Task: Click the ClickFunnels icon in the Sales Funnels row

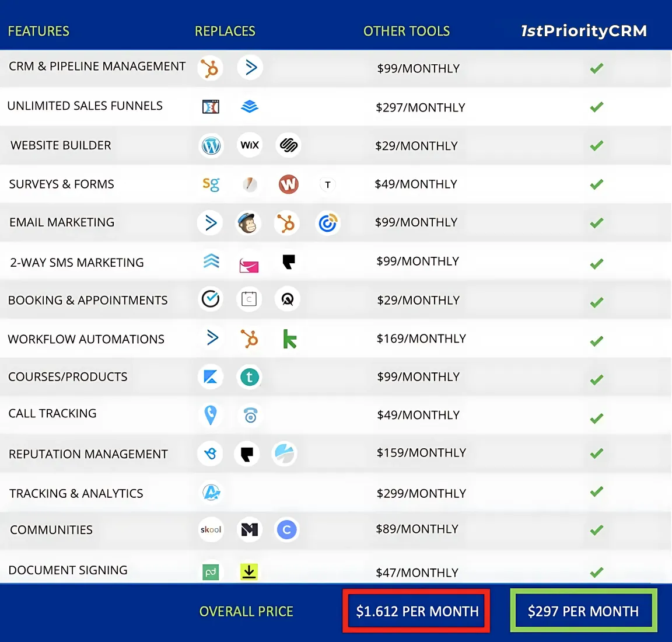Action: (x=211, y=106)
